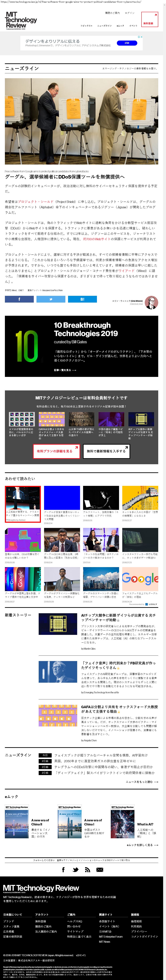Open the Great Wall 中国 recommended article thumbnail
Image resolution: width=166 pixels, height=980 pixels.
(x=140, y=498)
